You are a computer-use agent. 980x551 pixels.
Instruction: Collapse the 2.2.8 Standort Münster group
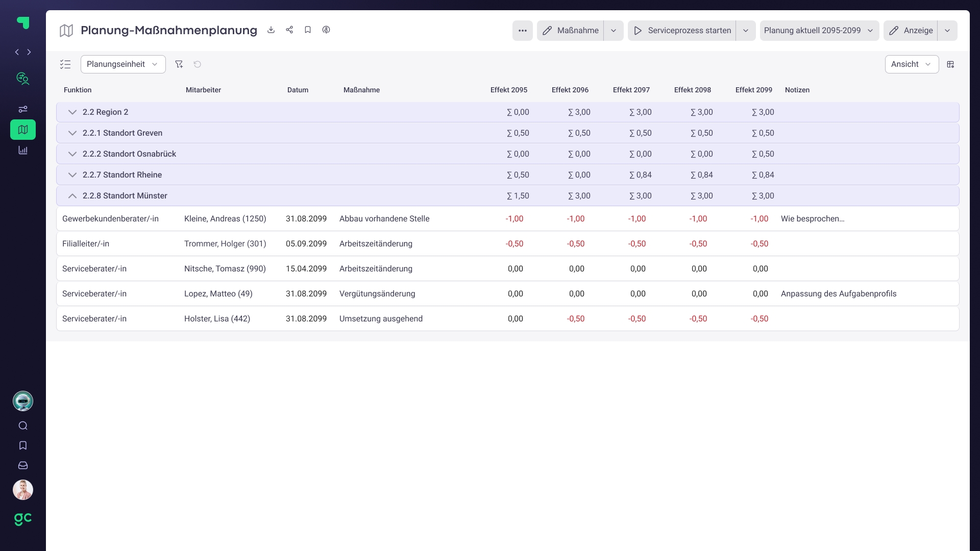[x=72, y=196]
